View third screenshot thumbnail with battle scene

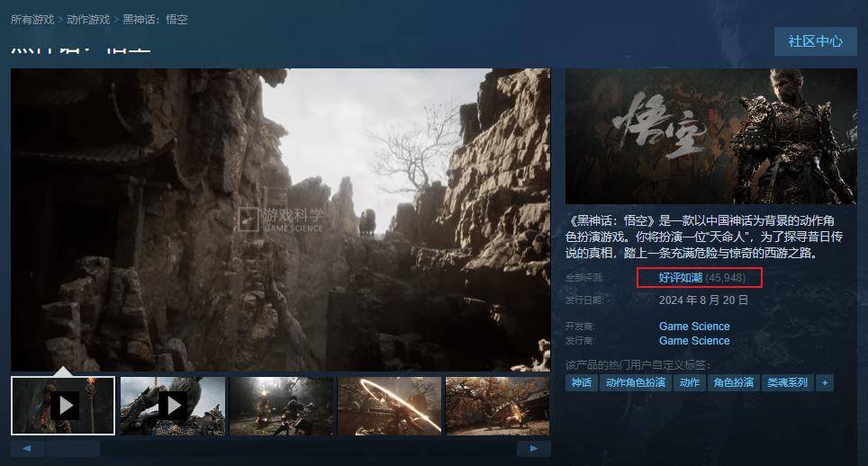coord(281,406)
